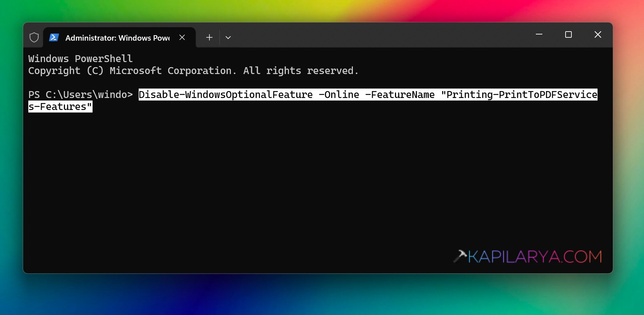Close the Windows Terminal window

[598, 34]
